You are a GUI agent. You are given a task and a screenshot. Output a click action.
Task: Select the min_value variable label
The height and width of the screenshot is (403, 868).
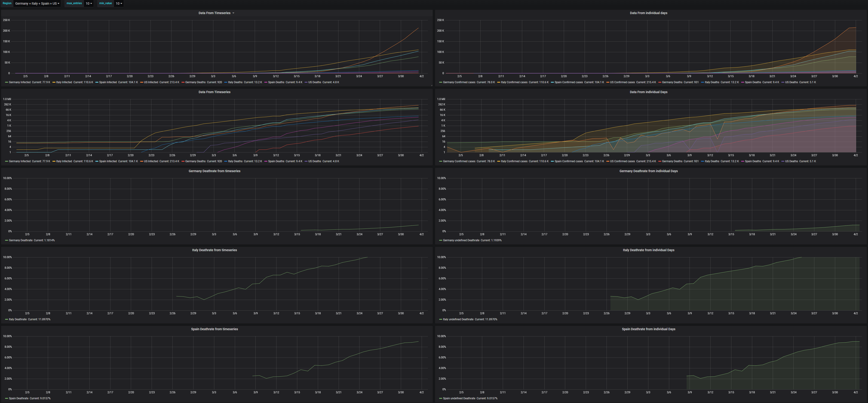[x=105, y=3]
